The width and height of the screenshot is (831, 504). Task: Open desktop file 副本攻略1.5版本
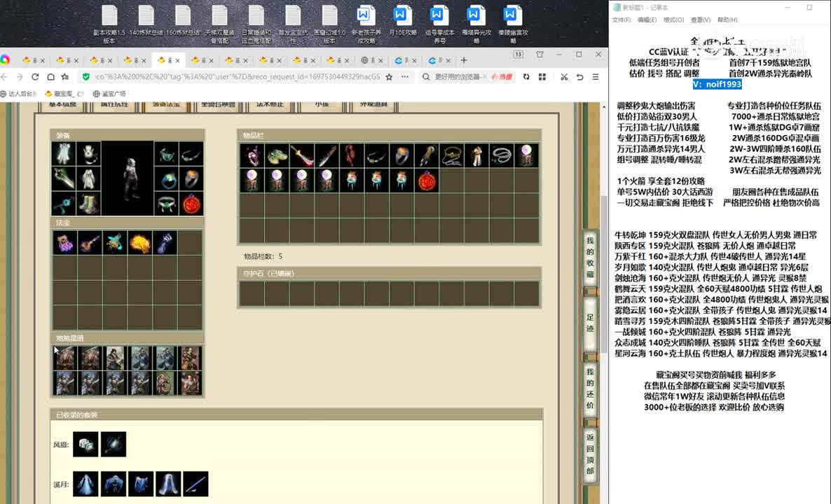(109, 24)
